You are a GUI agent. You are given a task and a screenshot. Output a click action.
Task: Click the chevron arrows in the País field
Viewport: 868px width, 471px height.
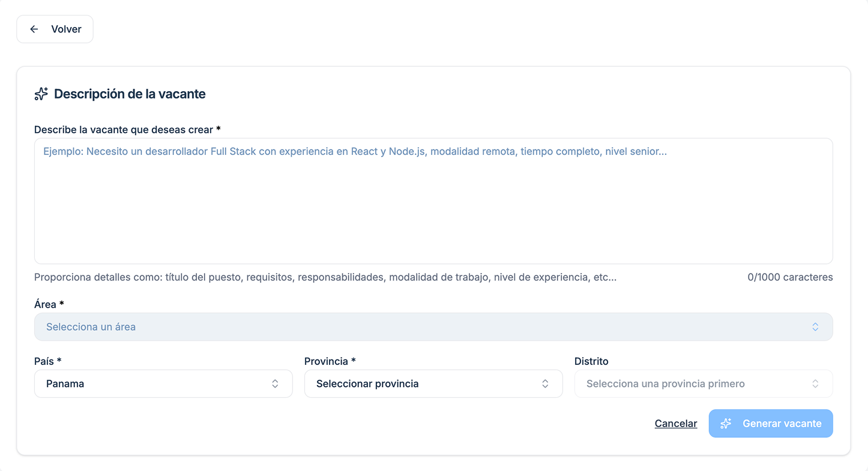(275, 384)
